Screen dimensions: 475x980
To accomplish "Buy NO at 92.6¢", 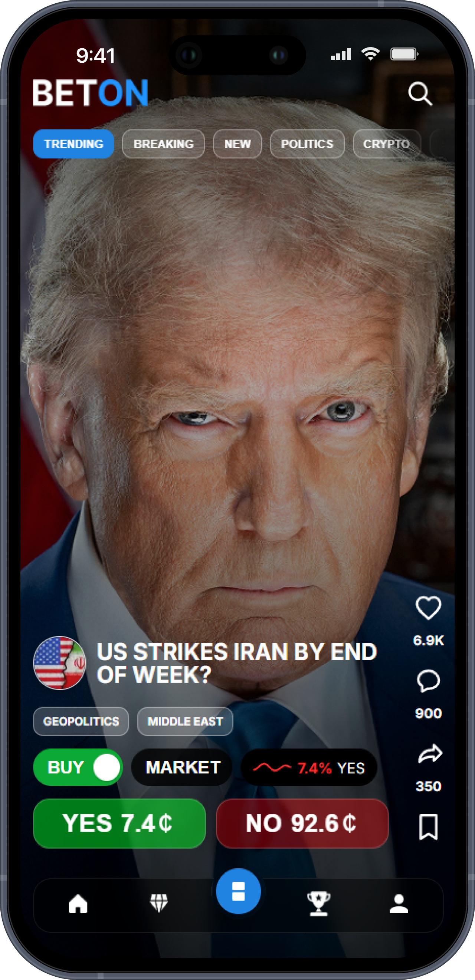I will click(302, 823).
